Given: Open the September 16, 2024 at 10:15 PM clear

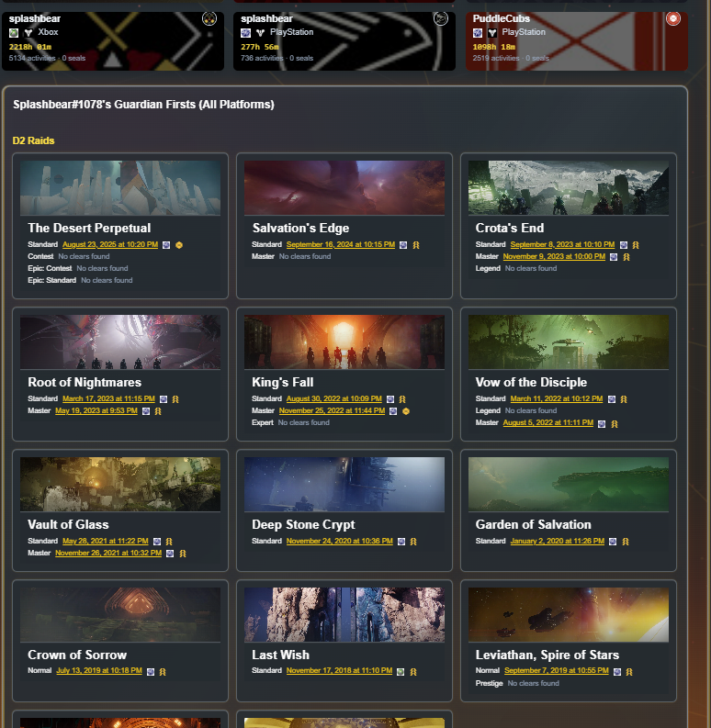Looking at the screenshot, I should 341,245.
